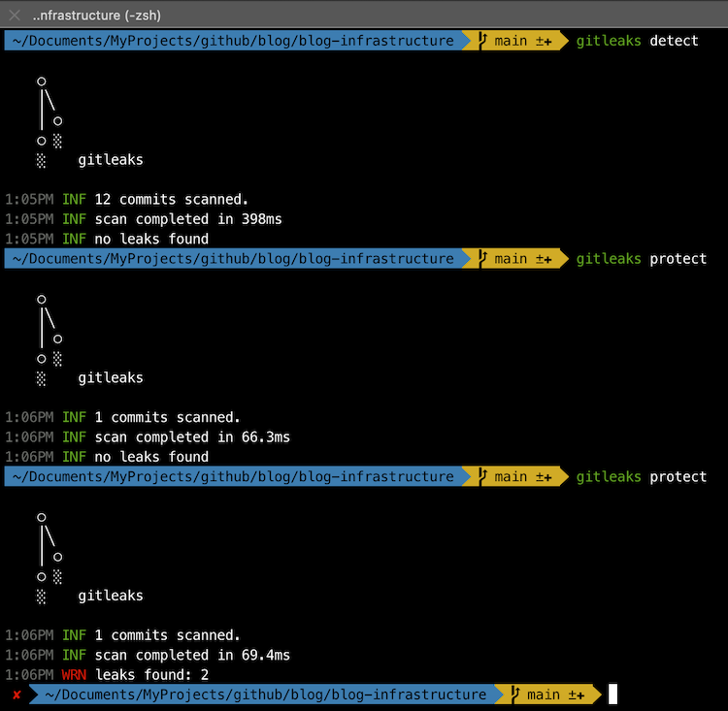Click the gitleaks ASCII logo under 'gitleaks detect'
Viewport: 728px width, 711px height.
89,122
